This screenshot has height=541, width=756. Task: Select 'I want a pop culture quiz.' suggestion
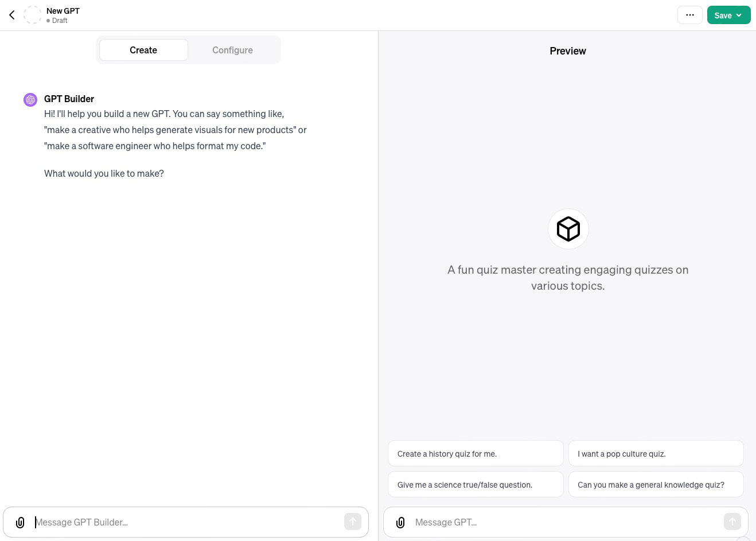[x=656, y=453]
